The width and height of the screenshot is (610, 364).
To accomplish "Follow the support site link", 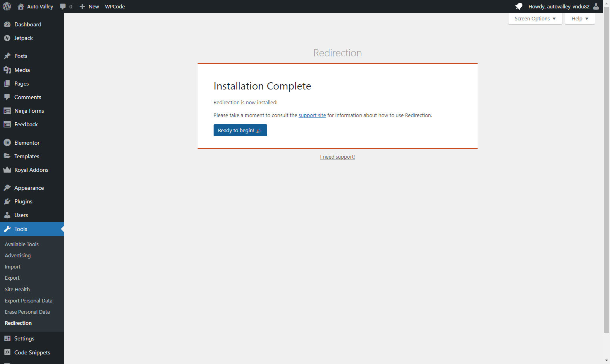I will click(x=312, y=115).
